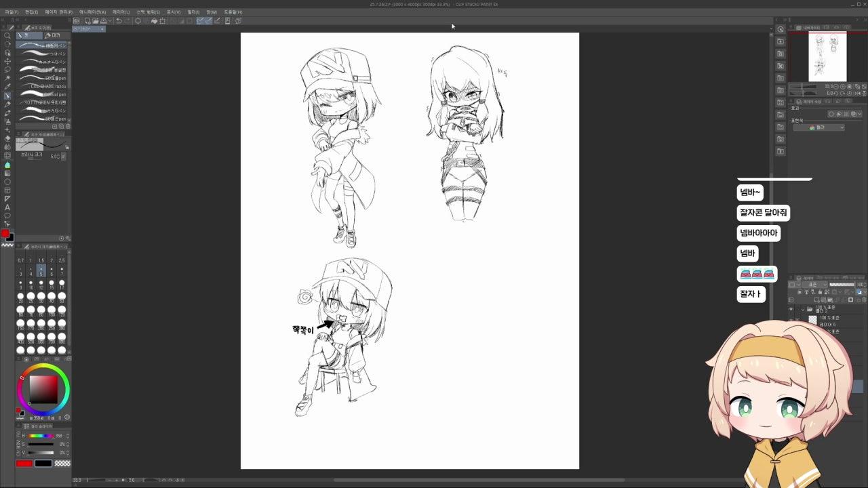This screenshot has width=868, height=488.
Task: Toggle visibility eye of the 폴더 2 folder layer
Action: pyautogui.click(x=791, y=309)
